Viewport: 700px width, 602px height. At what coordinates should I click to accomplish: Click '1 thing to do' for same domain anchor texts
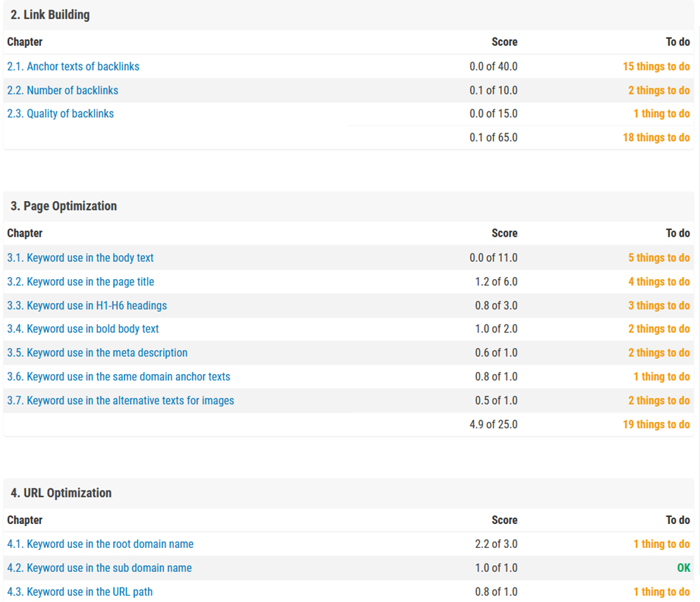click(x=662, y=377)
